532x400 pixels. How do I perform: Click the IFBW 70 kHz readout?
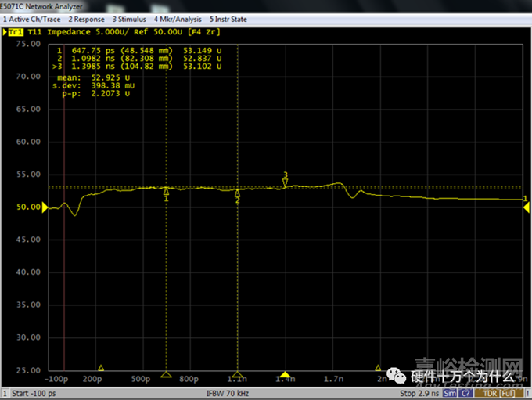pos(227,393)
